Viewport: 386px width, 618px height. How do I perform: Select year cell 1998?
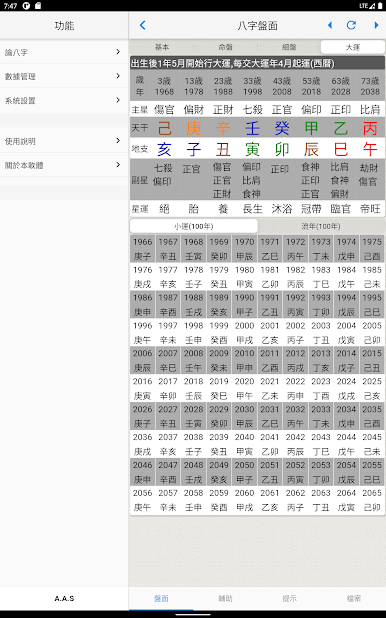pyautogui.click(x=194, y=332)
